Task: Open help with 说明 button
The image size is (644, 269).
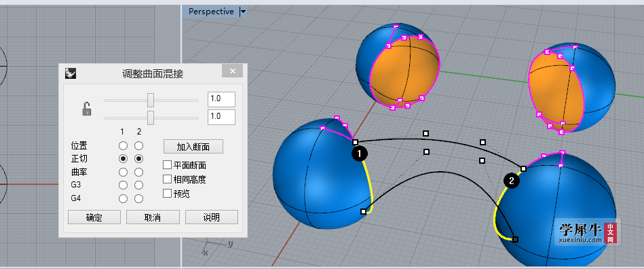Action: [x=212, y=217]
